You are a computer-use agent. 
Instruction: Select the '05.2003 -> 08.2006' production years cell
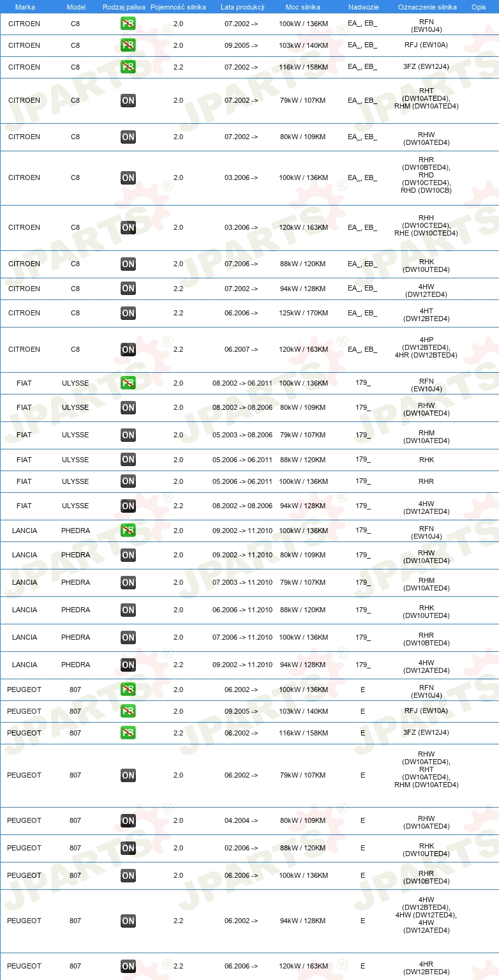tap(242, 435)
